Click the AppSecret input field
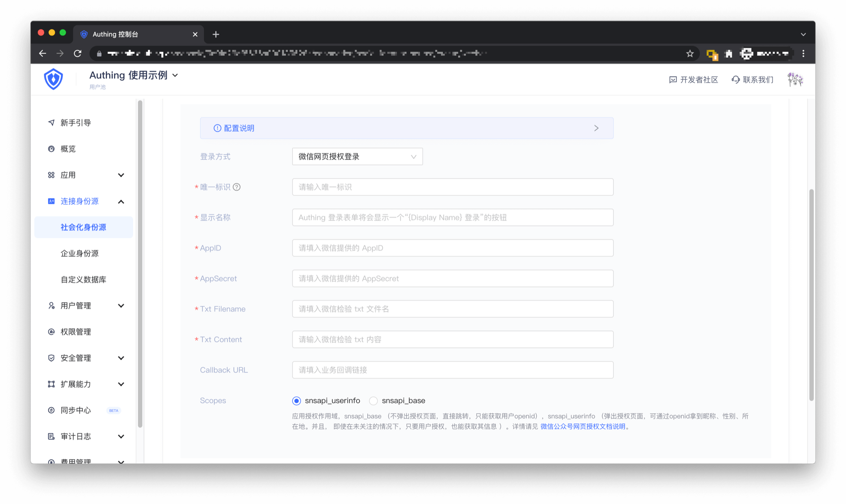 453,278
